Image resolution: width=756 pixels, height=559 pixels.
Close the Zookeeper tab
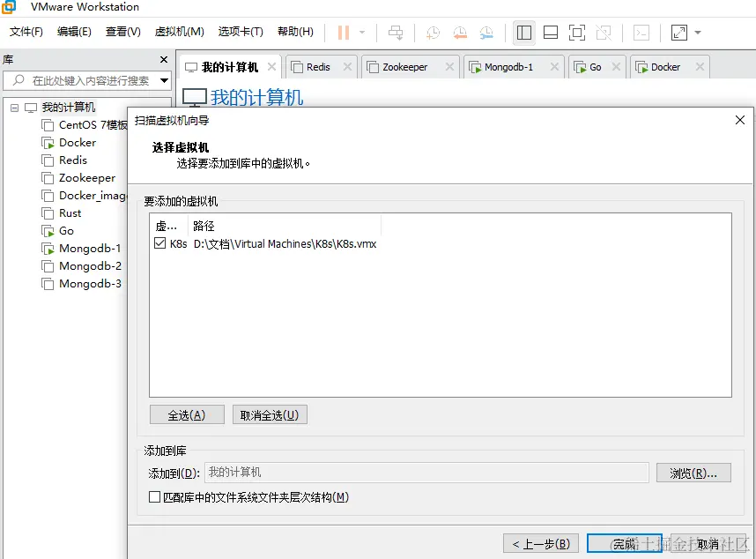pos(450,66)
